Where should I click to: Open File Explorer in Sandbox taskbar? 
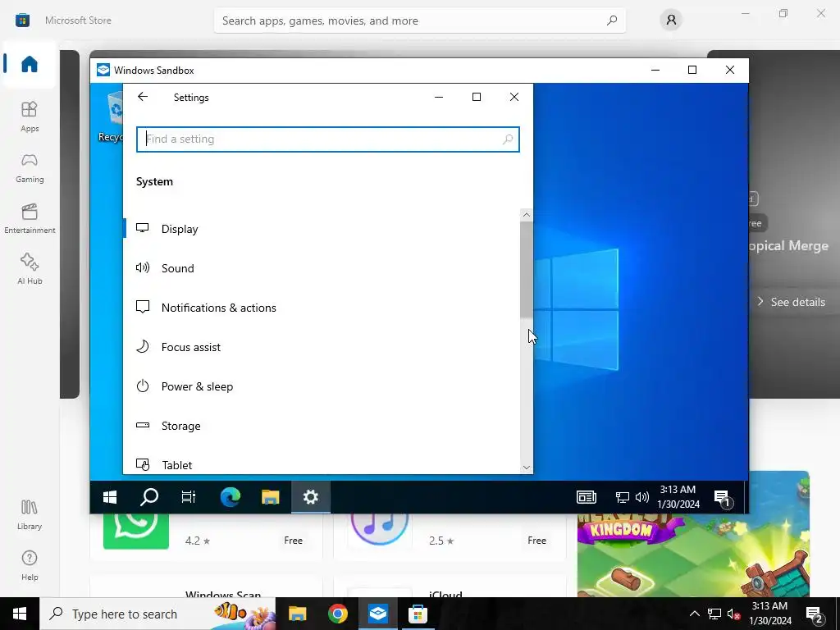click(270, 497)
